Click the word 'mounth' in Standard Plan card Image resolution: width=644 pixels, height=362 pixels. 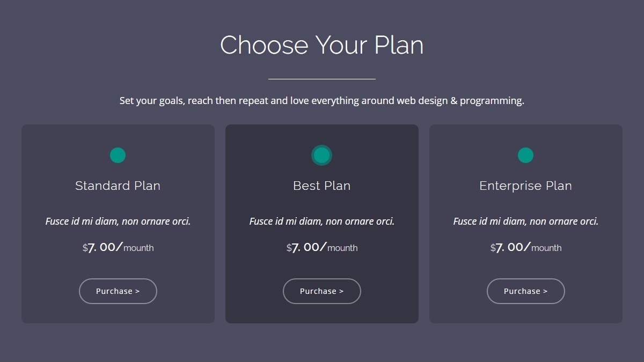point(138,248)
